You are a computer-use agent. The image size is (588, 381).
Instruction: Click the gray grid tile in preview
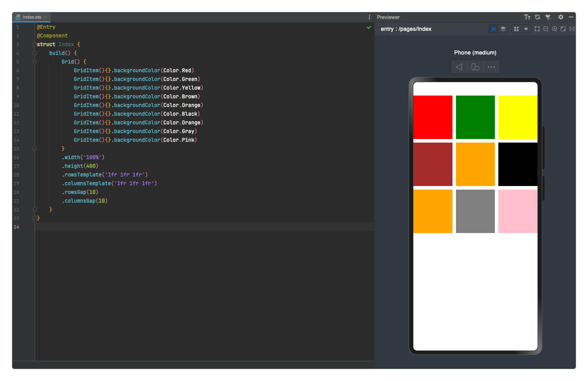pos(475,211)
